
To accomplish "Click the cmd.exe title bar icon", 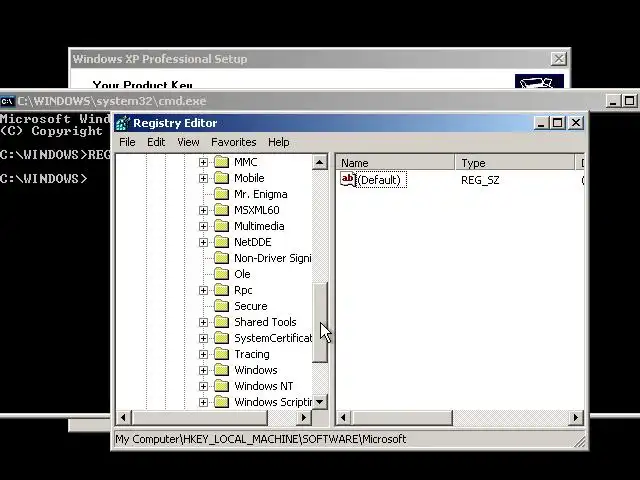I will coord(7,101).
